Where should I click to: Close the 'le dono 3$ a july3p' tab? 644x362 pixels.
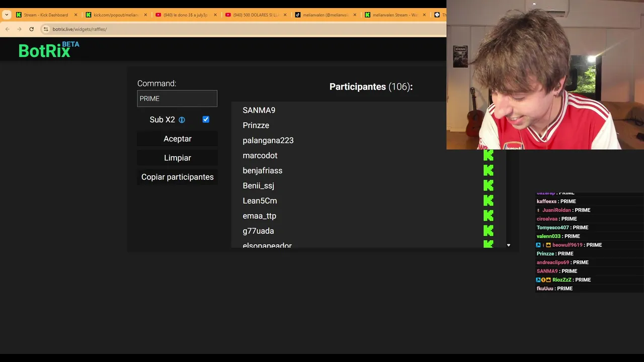coord(215,15)
